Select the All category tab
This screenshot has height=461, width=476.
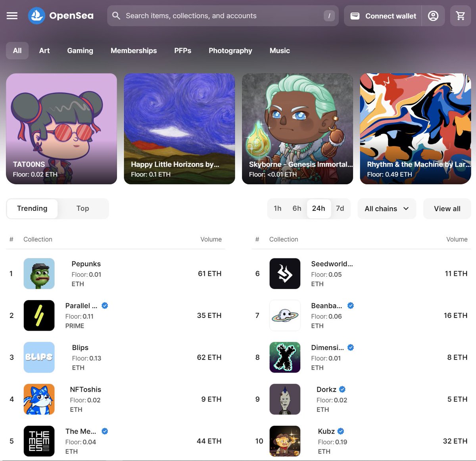pyautogui.click(x=17, y=51)
